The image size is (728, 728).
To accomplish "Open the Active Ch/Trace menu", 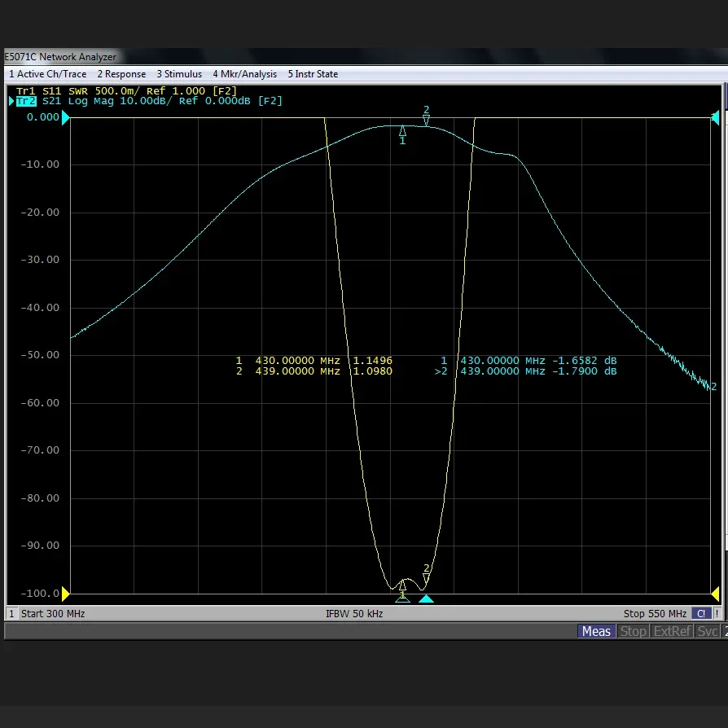I will (47, 74).
